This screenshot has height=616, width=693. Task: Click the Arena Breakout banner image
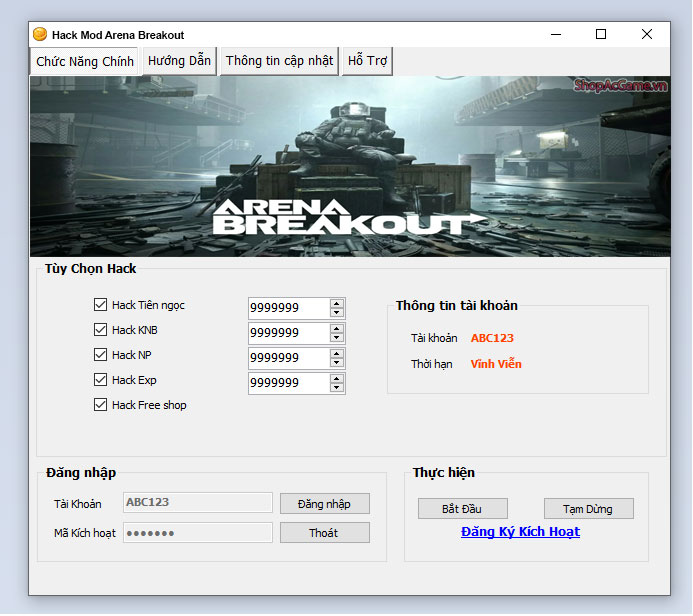350,166
